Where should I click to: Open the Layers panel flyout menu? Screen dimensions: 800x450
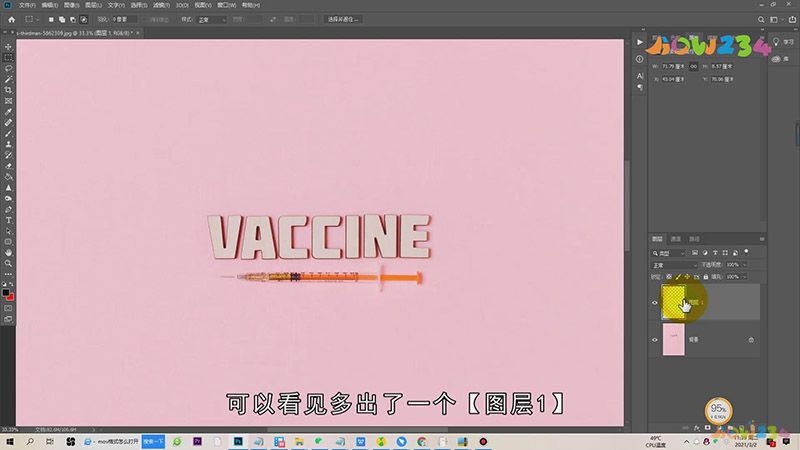(x=762, y=239)
